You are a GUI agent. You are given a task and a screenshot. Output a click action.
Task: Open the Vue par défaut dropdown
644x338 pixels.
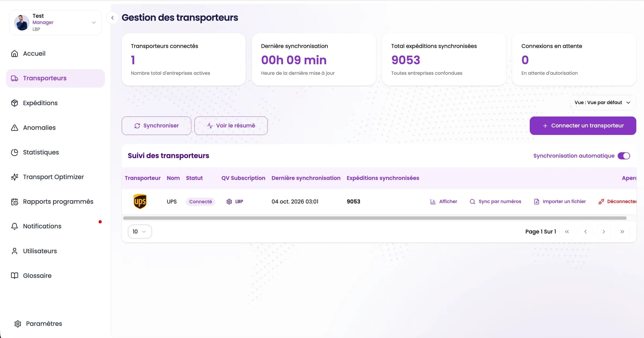click(603, 102)
